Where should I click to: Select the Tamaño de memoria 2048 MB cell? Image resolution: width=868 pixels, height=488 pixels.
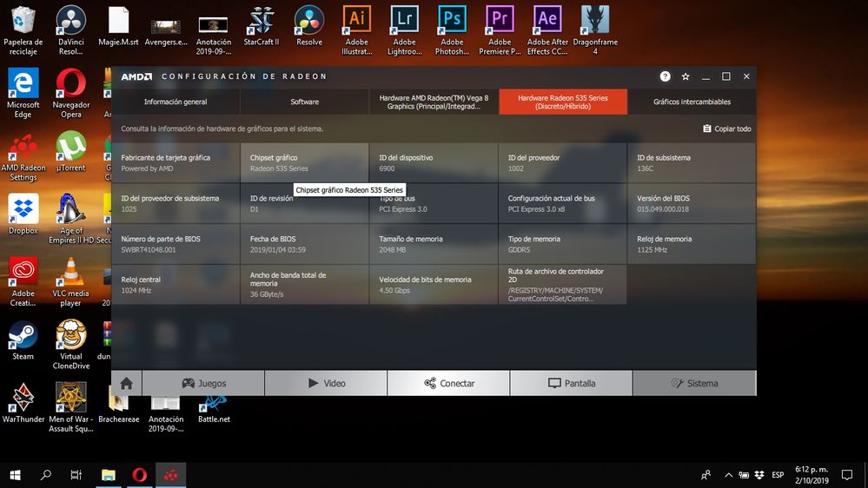point(434,244)
